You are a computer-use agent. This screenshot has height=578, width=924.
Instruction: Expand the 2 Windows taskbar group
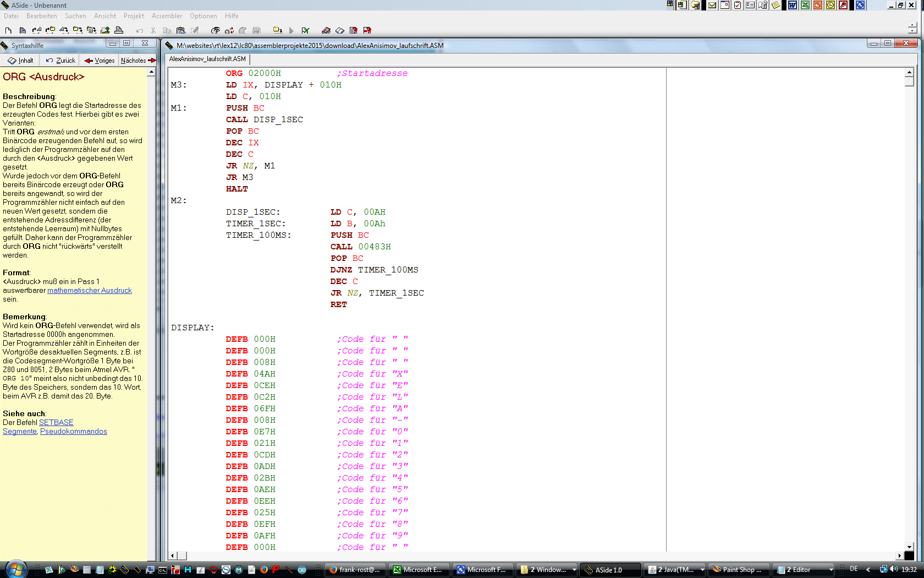(x=574, y=570)
